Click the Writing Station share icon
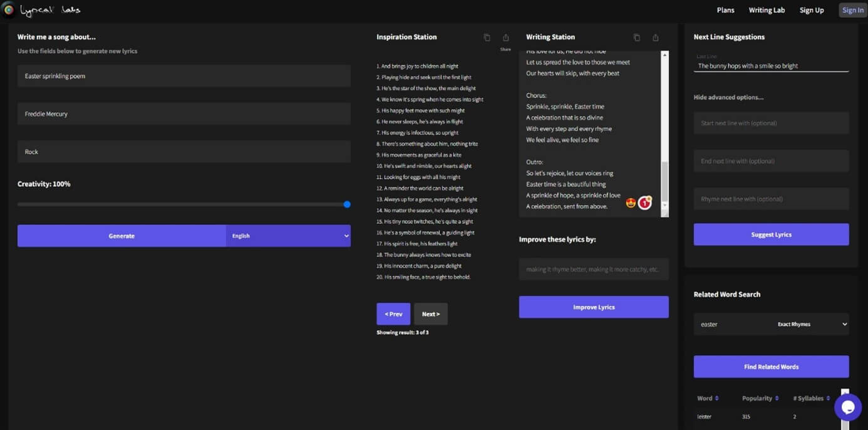Image resolution: width=868 pixels, height=430 pixels. [655, 38]
